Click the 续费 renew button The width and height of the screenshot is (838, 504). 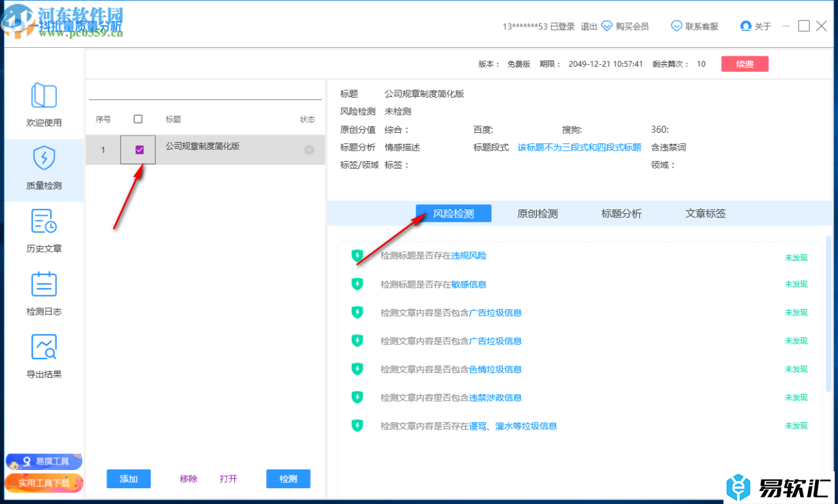(745, 64)
